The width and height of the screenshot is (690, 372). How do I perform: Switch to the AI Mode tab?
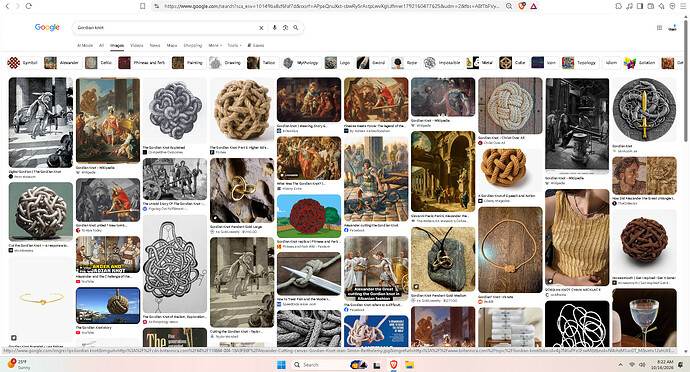85,45
